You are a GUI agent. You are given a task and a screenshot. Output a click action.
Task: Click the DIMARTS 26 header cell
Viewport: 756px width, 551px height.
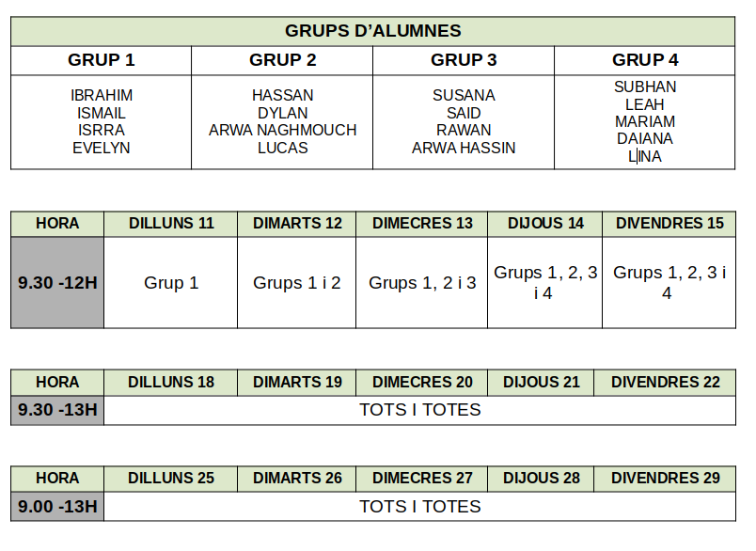297,479
